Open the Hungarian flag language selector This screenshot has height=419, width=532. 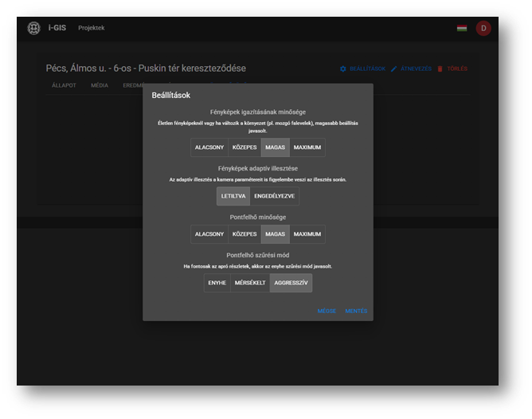coord(461,29)
